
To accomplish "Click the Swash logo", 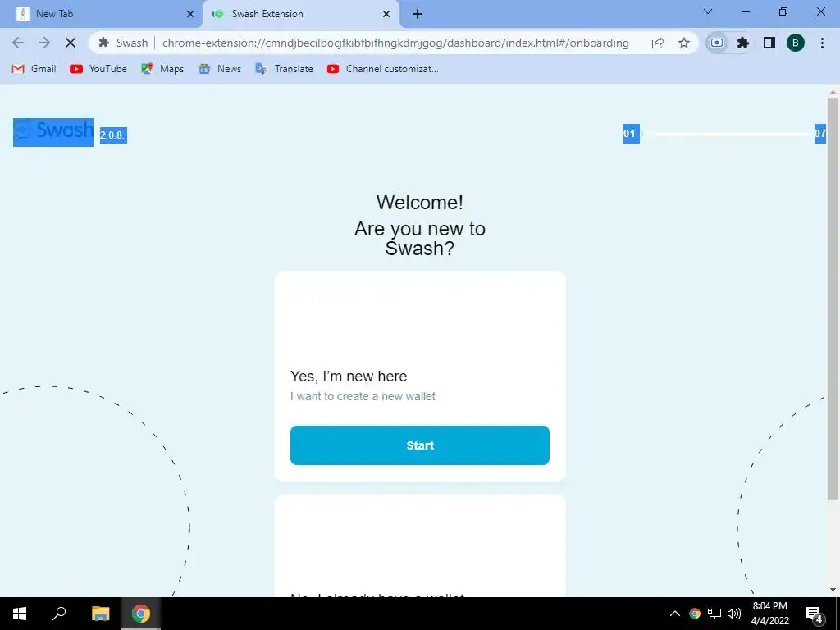I will pos(53,132).
